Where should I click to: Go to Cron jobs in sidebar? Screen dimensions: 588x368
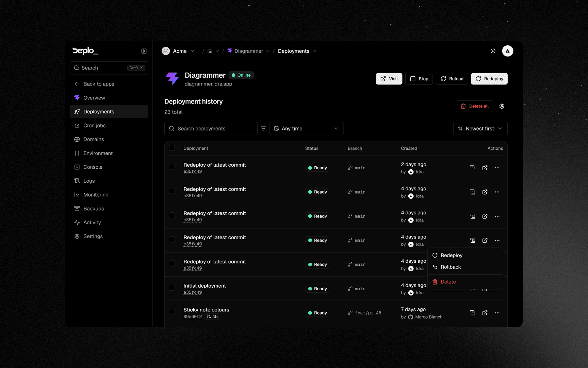[x=109, y=126]
